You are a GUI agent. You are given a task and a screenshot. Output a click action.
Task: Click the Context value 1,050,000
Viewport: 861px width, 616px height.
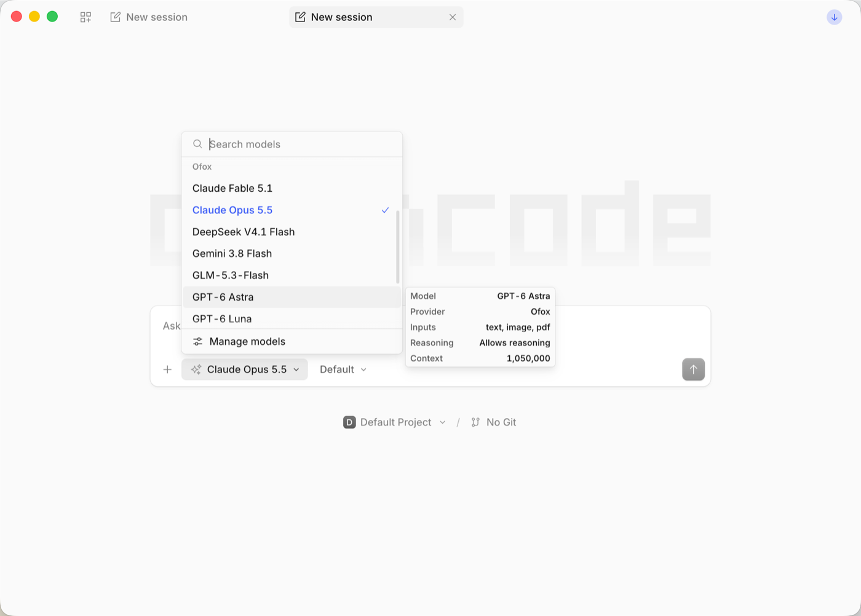tap(528, 358)
